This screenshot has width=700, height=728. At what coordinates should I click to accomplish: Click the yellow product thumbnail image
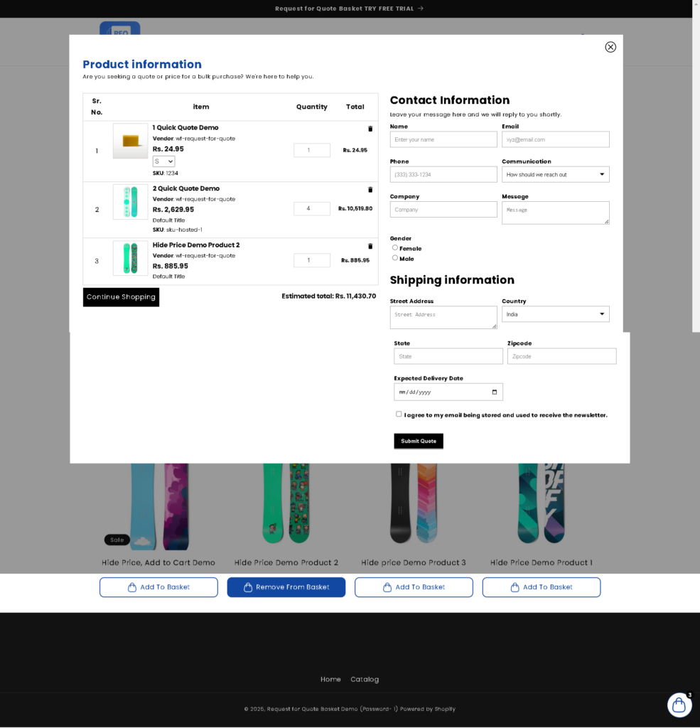[x=131, y=141]
